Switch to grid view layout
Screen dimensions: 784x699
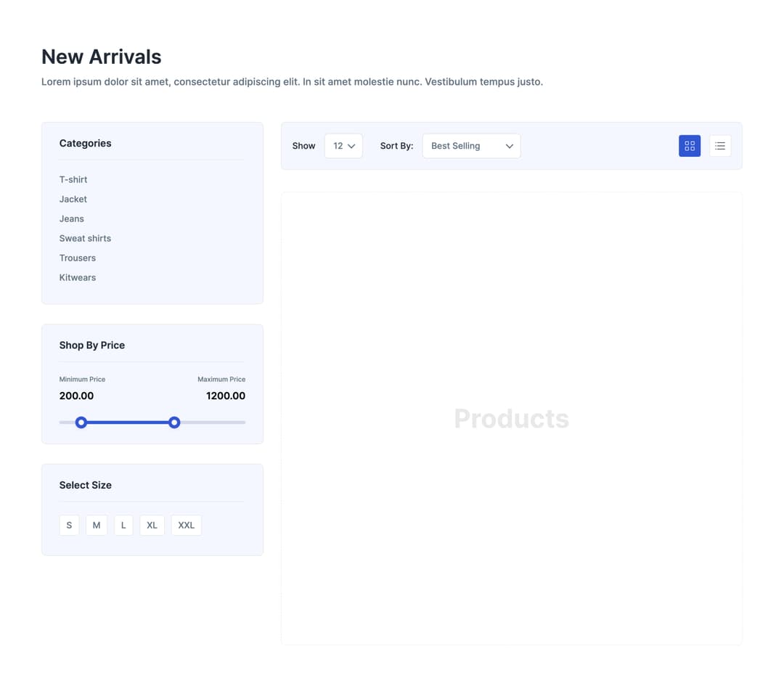click(x=689, y=146)
